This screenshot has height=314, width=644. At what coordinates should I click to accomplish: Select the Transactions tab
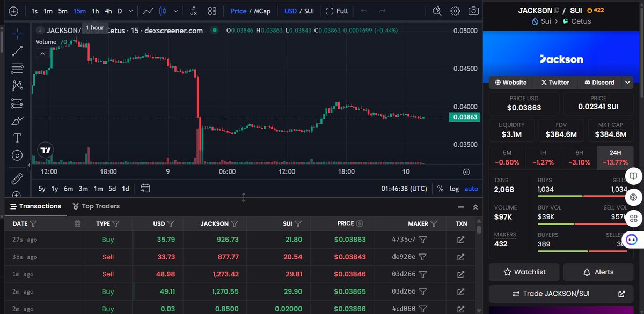coord(35,206)
